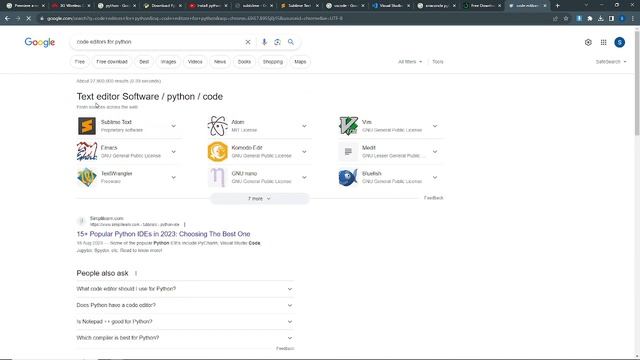Expand "Is Notepad++ good for Python?"
Image resolution: width=640 pixels, height=360 pixels.
click(x=184, y=322)
